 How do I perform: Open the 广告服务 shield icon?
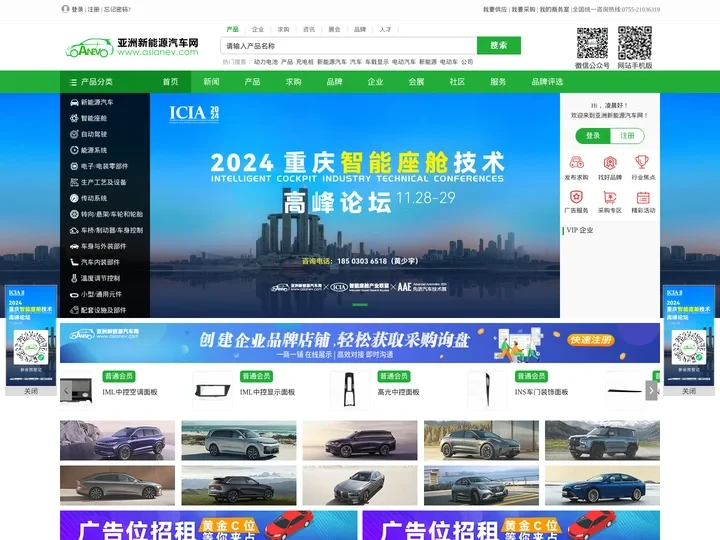tap(576, 197)
